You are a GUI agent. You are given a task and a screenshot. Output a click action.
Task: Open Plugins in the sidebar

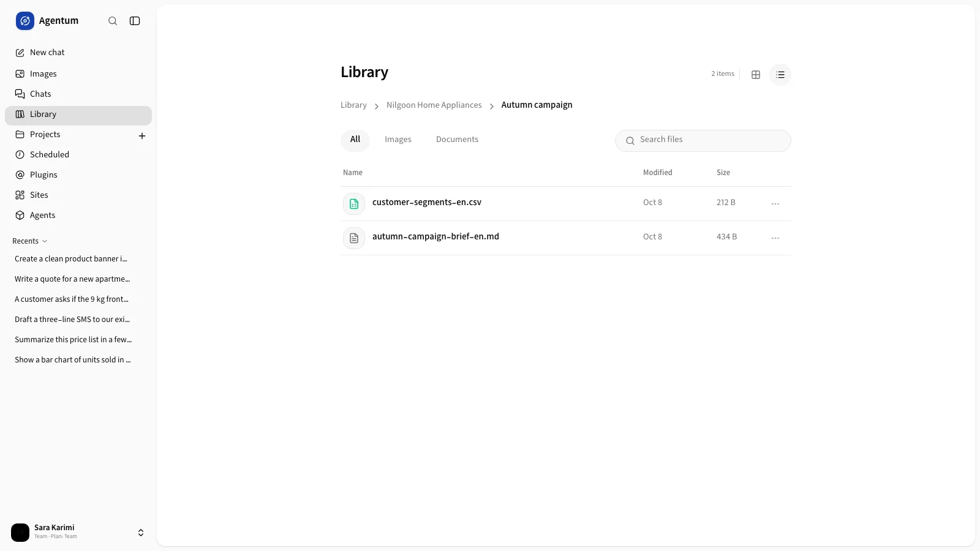click(x=78, y=175)
